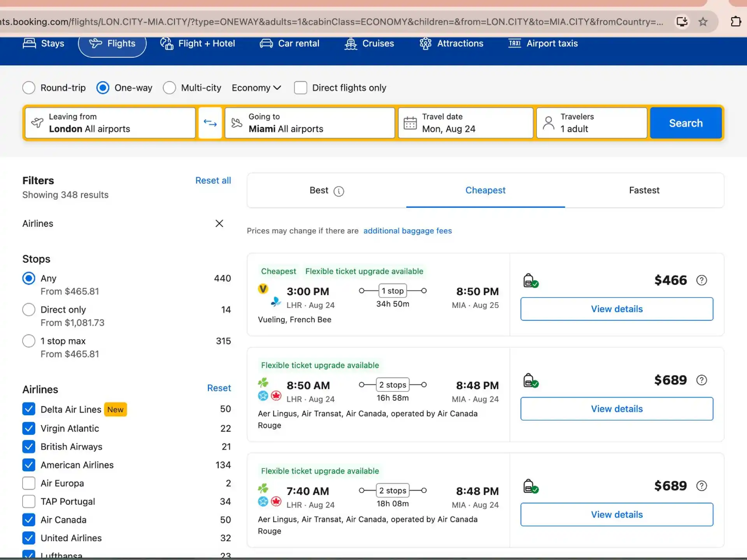The image size is (747, 560).
Task: Click the blue Search button
Action: point(686,123)
